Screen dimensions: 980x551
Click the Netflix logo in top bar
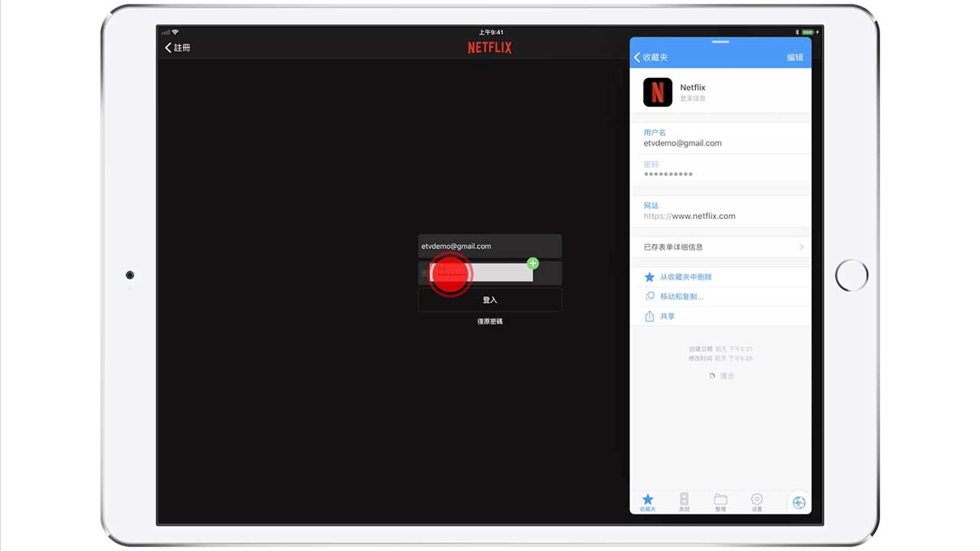tap(490, 47)
